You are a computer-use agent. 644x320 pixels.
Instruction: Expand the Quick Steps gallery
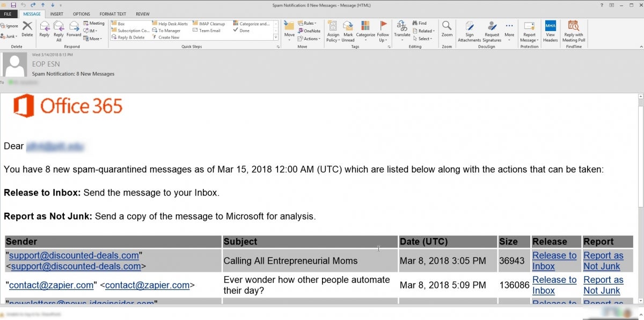click(x=276, y=38)
